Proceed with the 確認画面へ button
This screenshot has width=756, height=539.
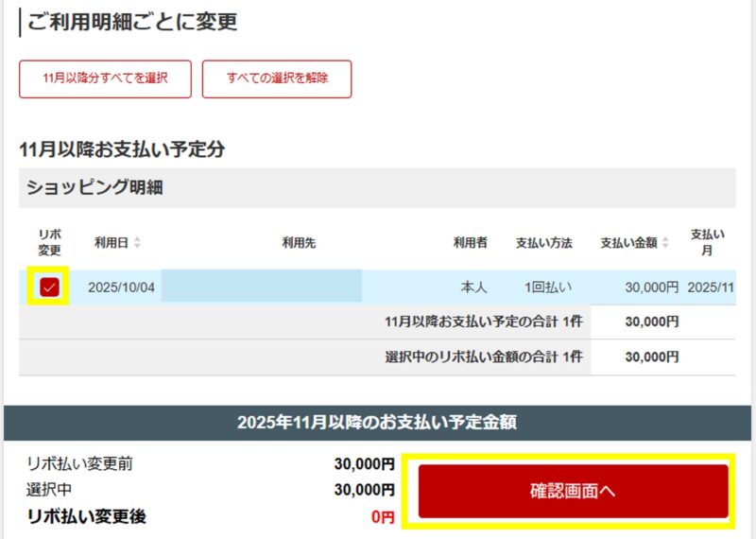[x=574, y=492]
